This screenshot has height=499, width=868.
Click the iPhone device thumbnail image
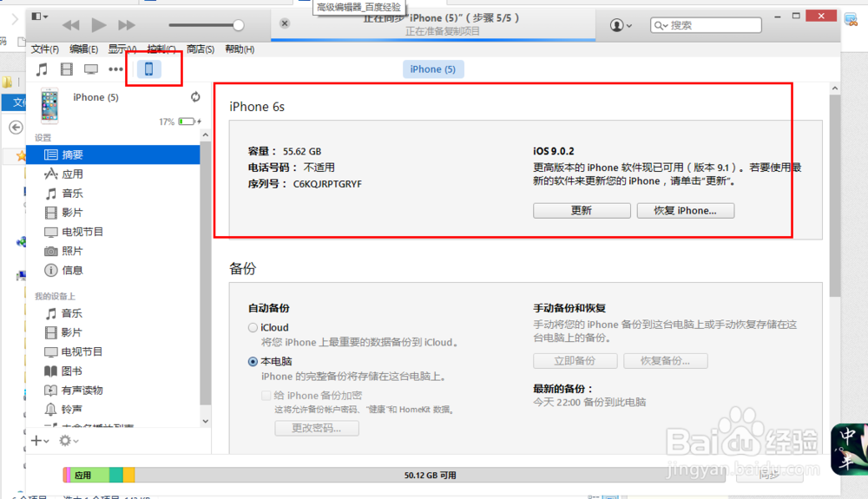coord(49,106)
